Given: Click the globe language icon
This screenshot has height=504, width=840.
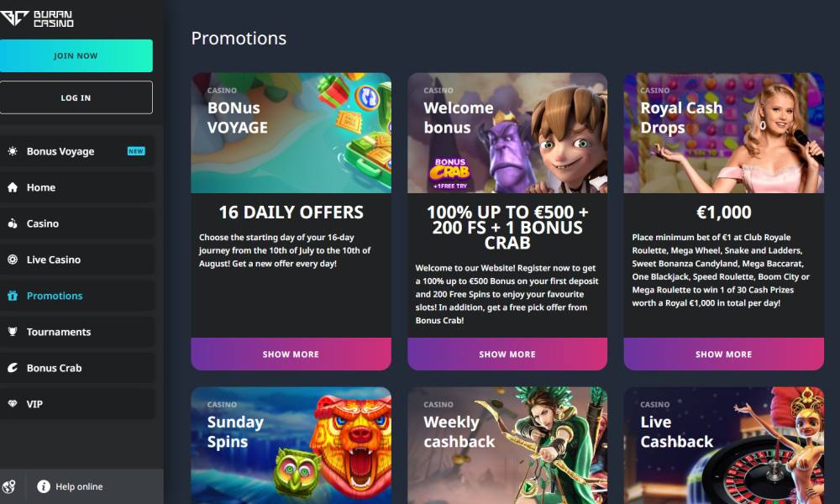Looking at the screenshot, I should point(8,486).
